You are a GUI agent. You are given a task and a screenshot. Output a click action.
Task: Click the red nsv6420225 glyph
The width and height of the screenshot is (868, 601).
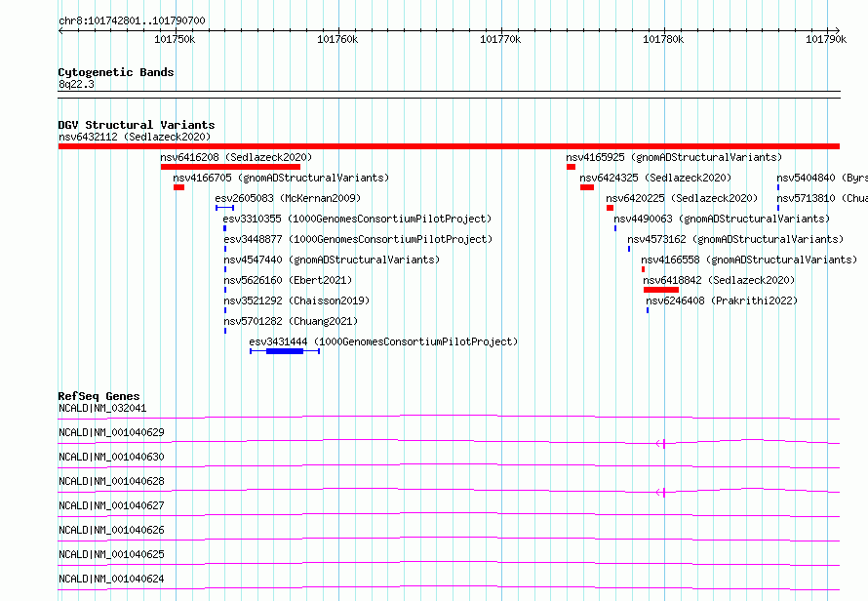[610, 208]
